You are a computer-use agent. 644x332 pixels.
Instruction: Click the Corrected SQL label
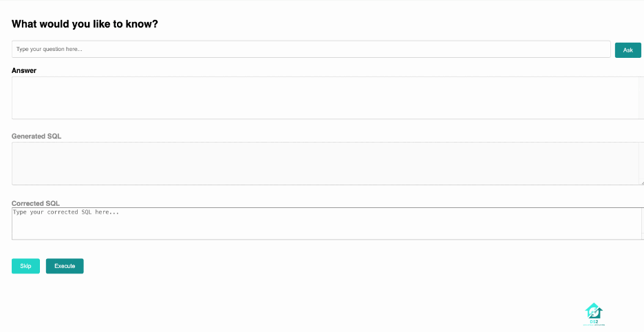[36, 204]
